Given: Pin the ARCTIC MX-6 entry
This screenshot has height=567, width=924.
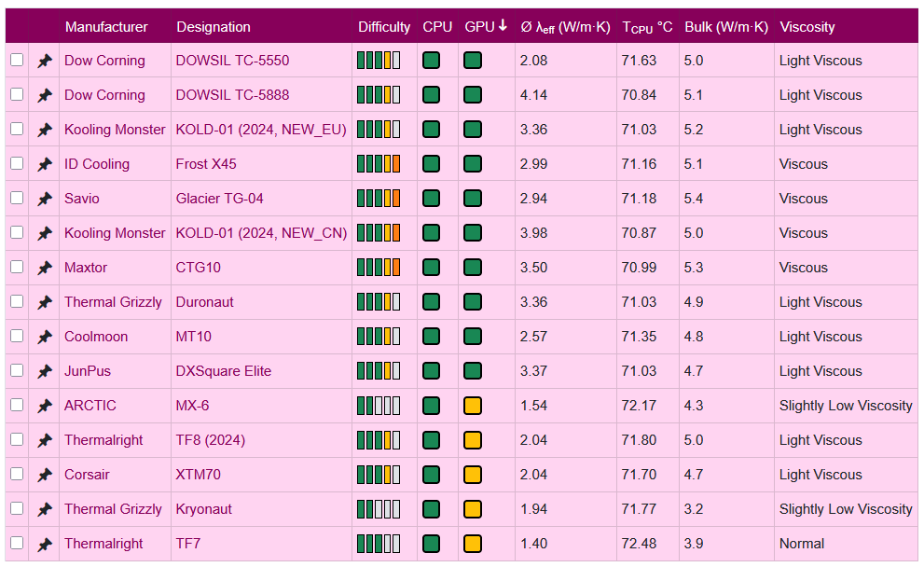Looking at the screenshot, I should [44, 406].
